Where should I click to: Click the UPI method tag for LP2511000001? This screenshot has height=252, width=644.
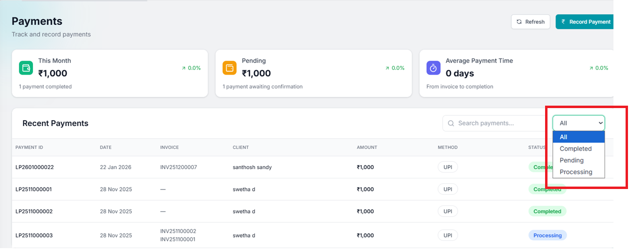coord(448,189)
